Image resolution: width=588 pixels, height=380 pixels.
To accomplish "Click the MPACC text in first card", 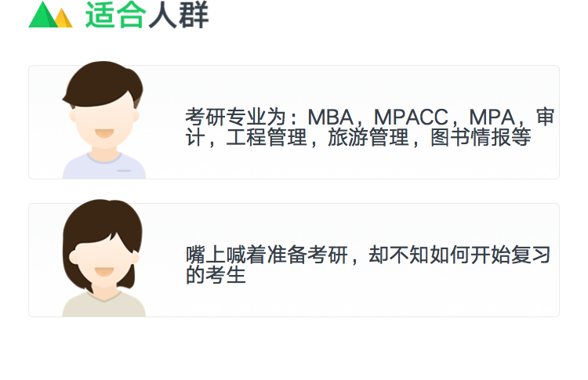I will 411,117.
